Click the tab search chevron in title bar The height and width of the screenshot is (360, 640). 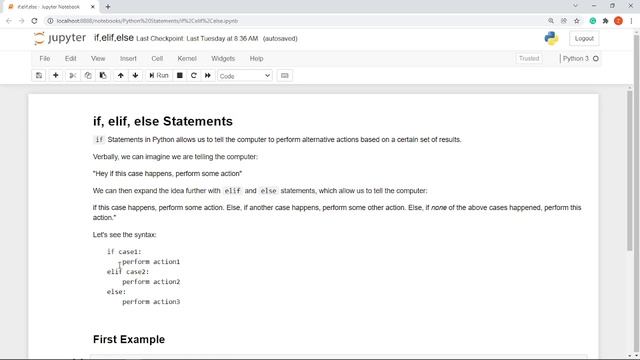tap(575, 6)
